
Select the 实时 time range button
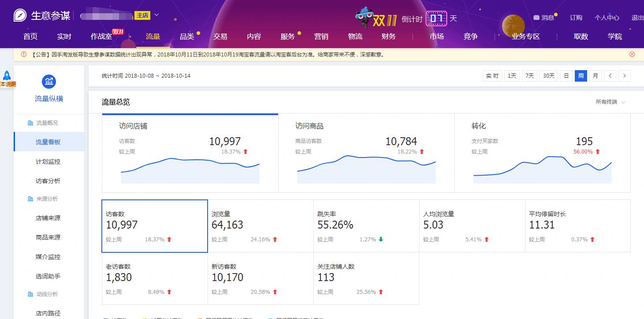coord(492,76)
